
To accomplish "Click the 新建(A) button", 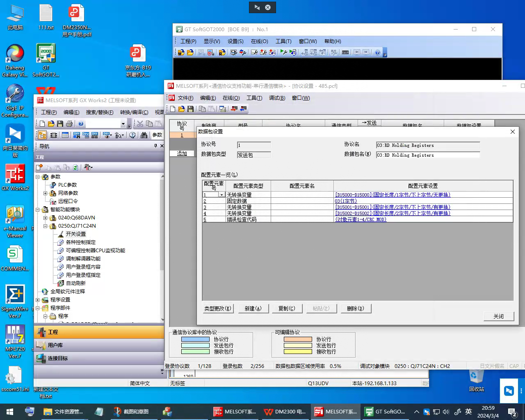I will pos(253,308).
